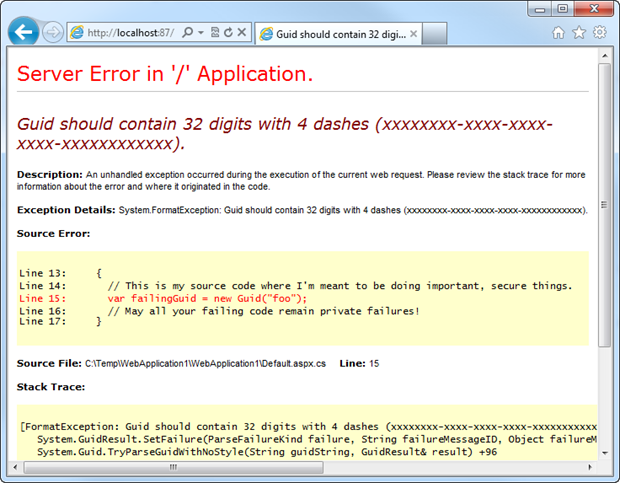
Task: Open search via the magnifier icon
Action: click(x=187, y=32)
